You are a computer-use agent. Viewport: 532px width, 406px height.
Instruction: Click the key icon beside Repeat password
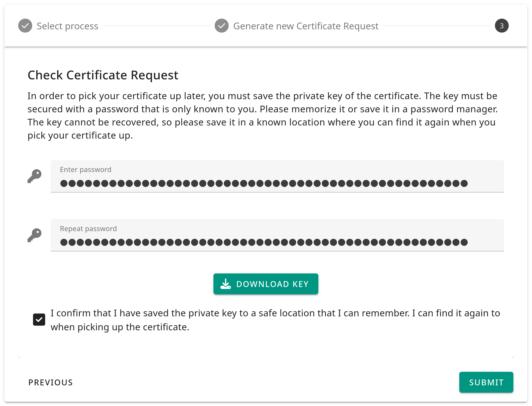(34, 235)
